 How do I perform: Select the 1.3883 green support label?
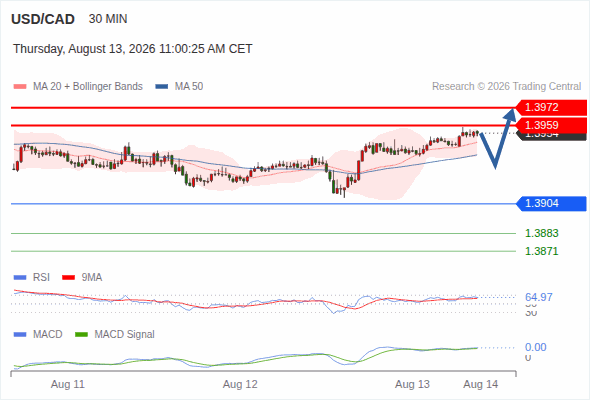coord(542,233)
